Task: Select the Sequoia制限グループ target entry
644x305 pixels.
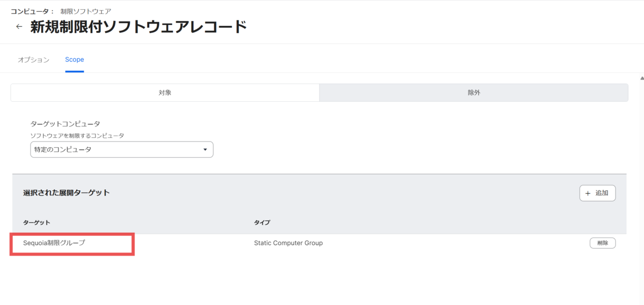Action: [54, 243]
